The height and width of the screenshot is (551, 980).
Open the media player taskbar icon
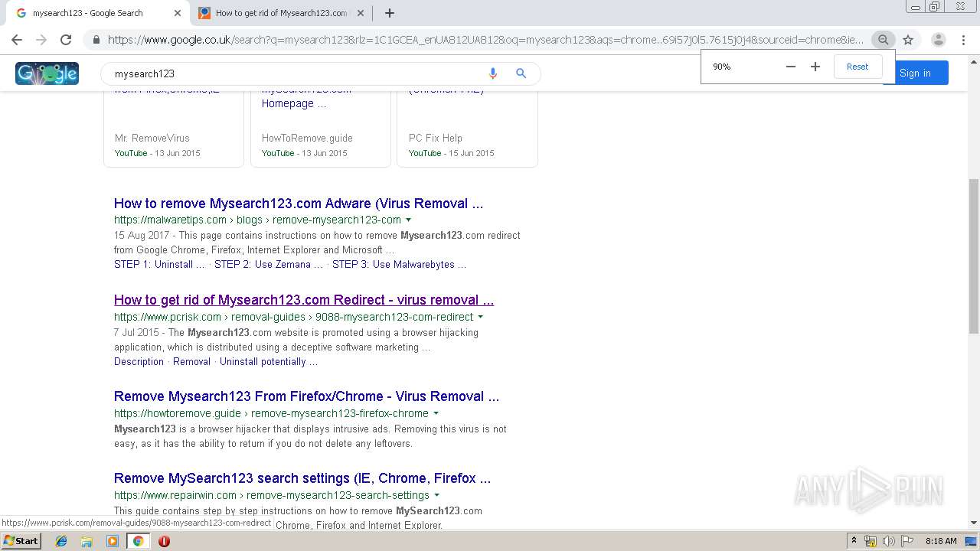point(113,541)
